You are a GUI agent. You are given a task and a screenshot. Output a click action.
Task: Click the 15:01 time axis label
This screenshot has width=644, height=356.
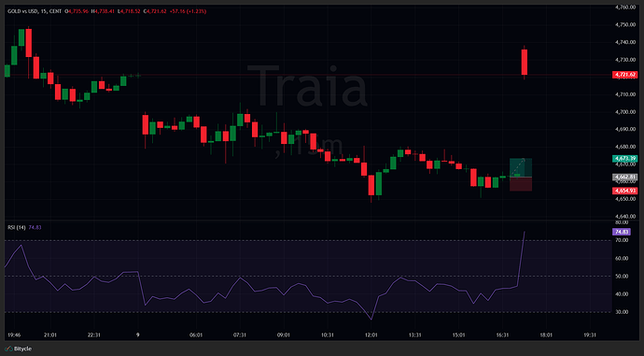[x=458, y=335]
